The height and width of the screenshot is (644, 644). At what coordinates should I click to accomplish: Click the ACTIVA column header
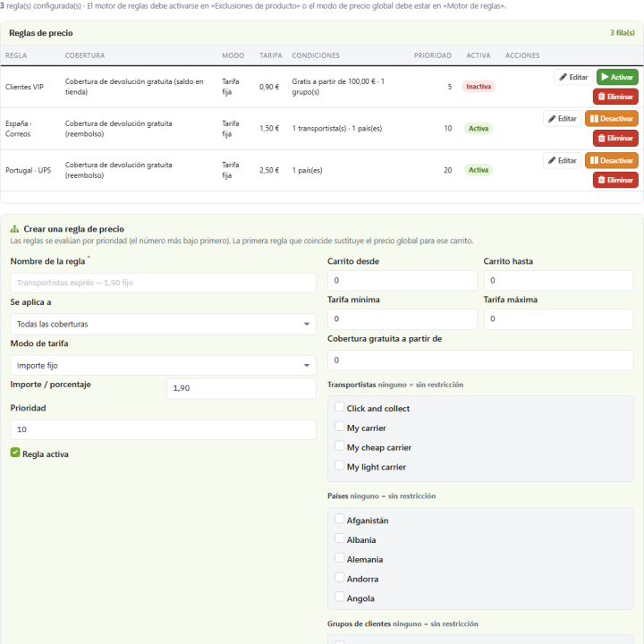coord(478,55)
